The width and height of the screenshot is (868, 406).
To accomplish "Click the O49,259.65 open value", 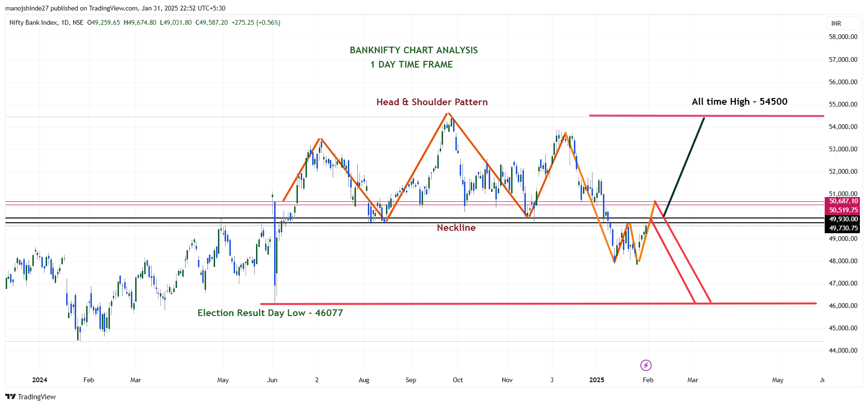I will (x=104, y=22).
